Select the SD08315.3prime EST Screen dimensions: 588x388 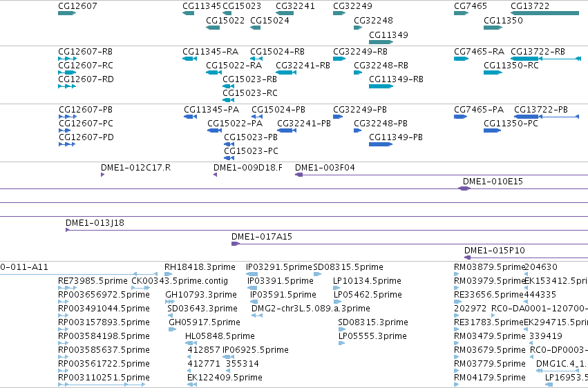pos(372,322)
